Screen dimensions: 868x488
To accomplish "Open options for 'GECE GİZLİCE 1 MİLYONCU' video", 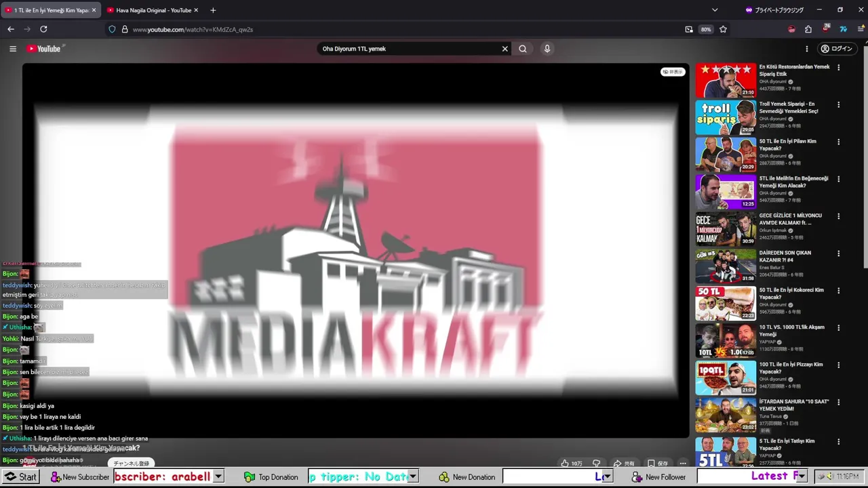I will (x=838, y=216).
